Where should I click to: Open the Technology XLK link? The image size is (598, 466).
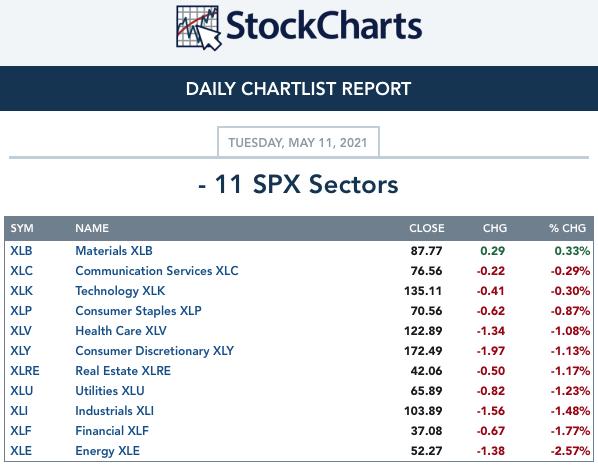pos(120,291)
